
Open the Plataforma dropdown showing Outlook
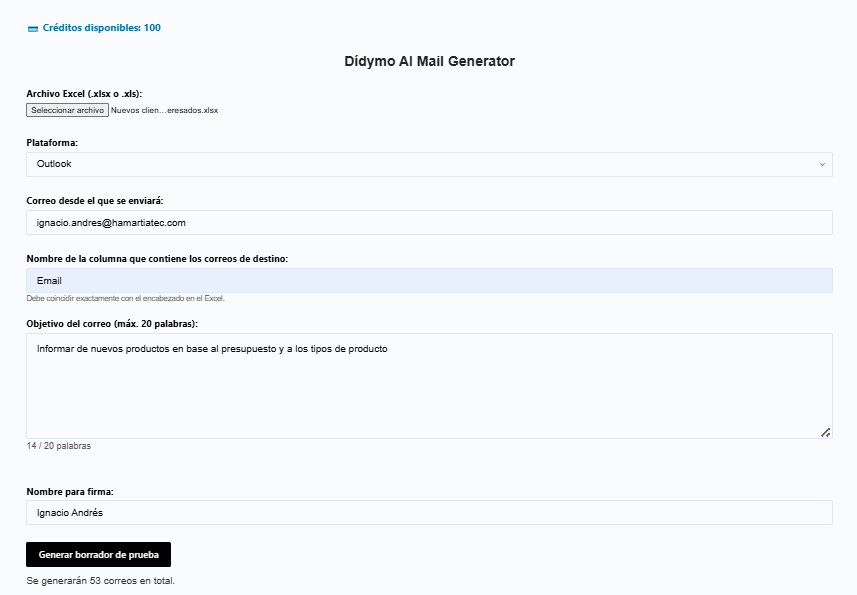tap(429, 164)
